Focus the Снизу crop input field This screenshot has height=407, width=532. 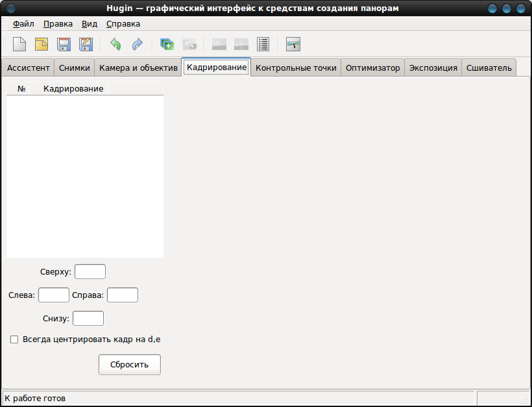tap(88, 319)
